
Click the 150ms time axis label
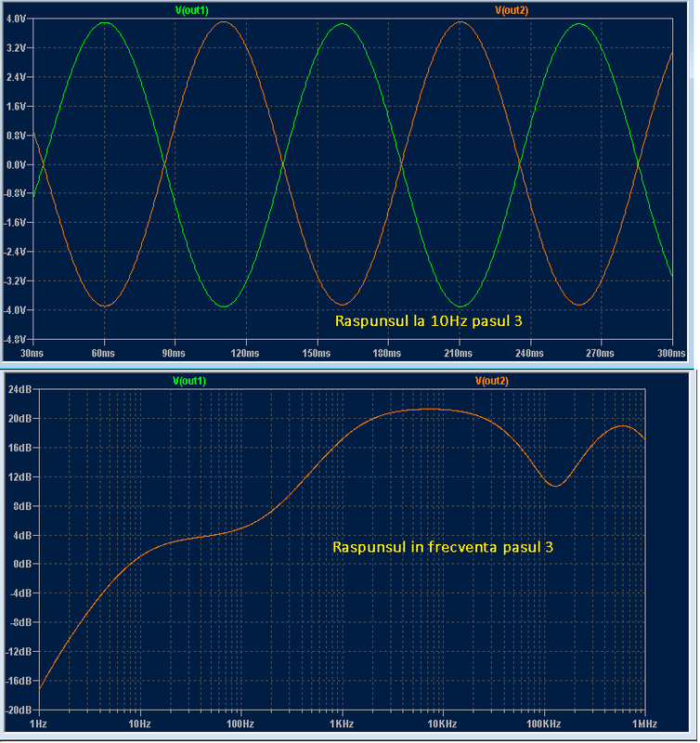pyautogui.click(x=317, y=354)
